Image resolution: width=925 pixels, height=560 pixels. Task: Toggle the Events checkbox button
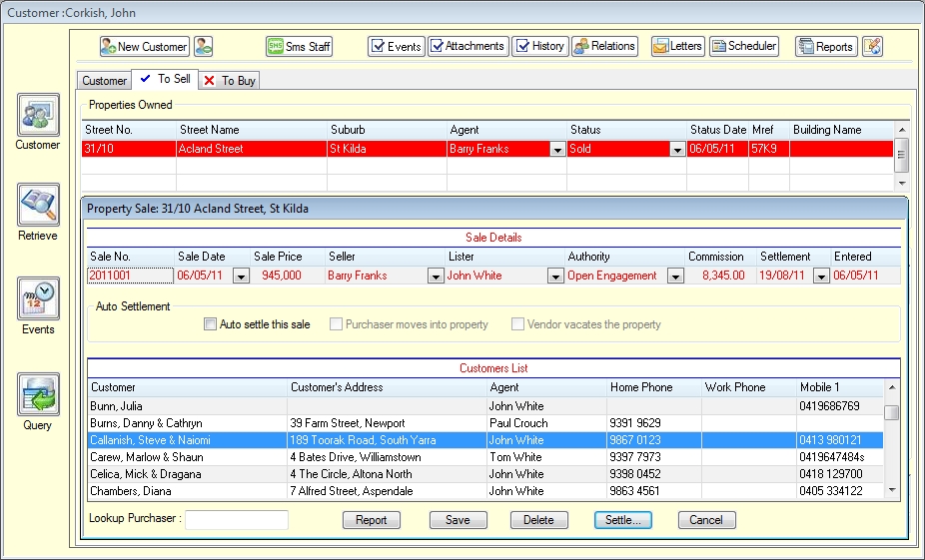[x=396, y=46]
